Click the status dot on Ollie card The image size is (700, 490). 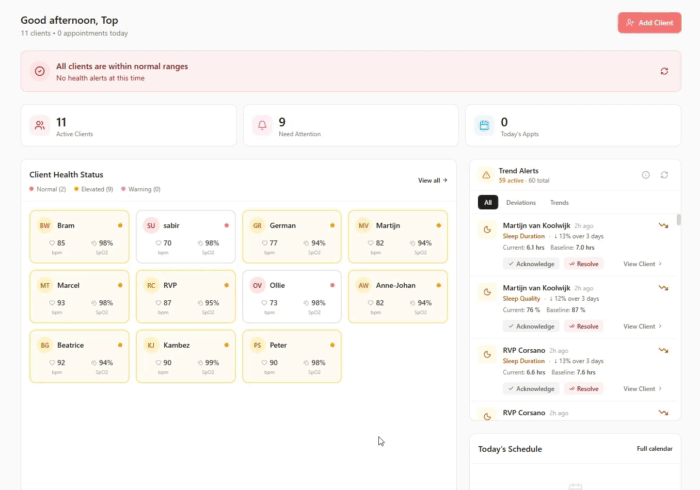(332, 285)
